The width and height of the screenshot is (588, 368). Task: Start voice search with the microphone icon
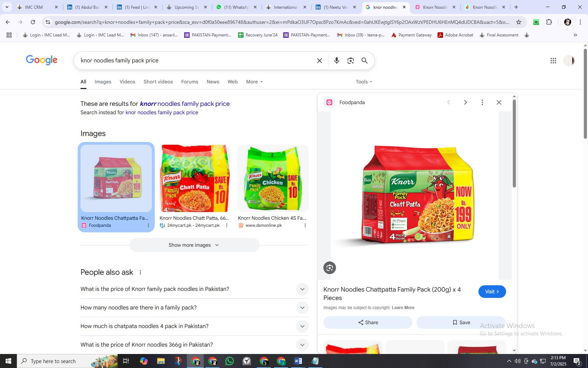(x=337, y=61)
